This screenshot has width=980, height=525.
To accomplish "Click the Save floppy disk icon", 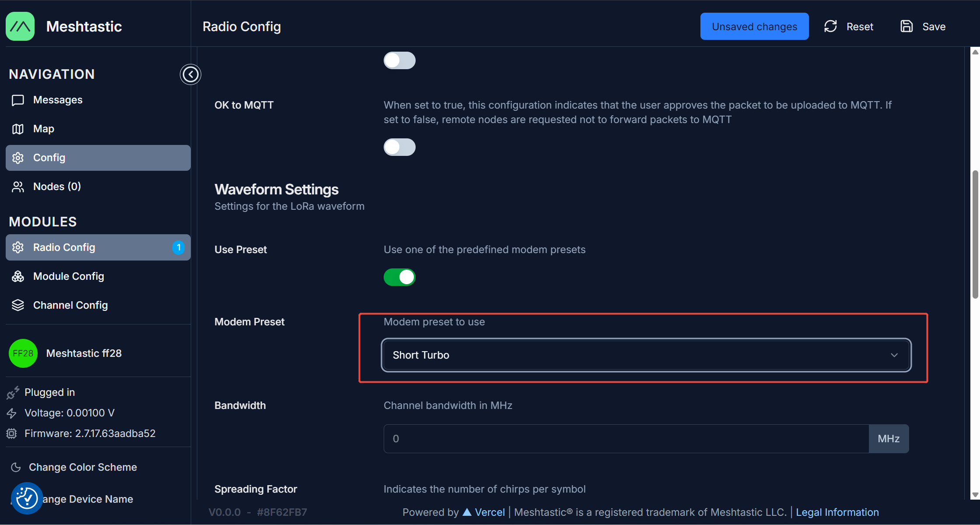I will pos(906,26).
